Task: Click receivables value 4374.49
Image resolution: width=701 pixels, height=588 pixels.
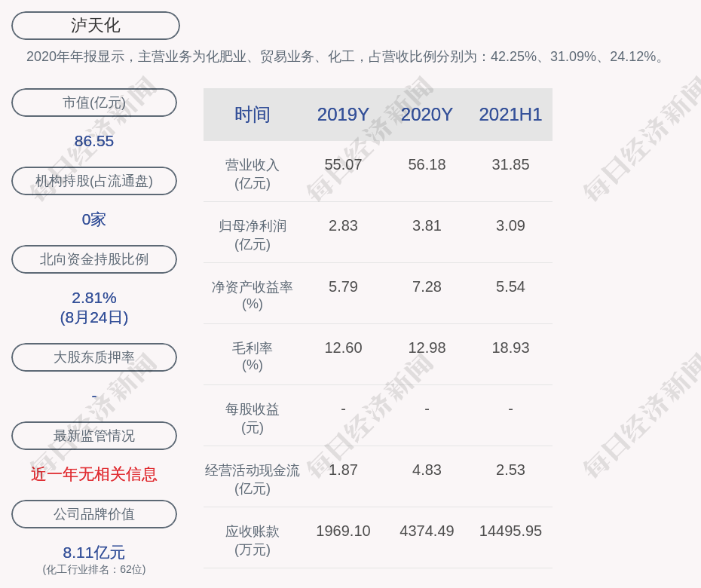Action: pos(427,531)
